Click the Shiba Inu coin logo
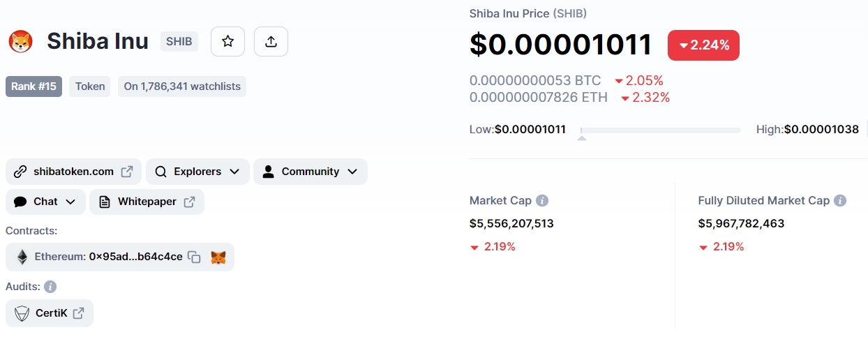This screenshot has height=339, width=868. [x=21, y=42]
